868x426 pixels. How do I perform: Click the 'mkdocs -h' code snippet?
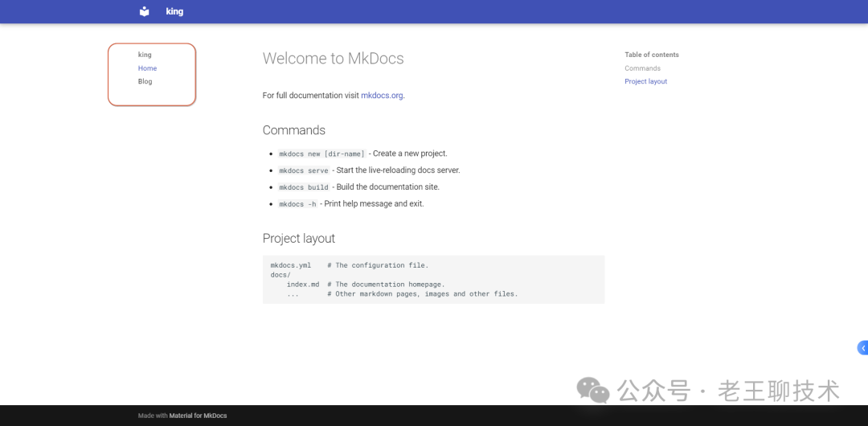(x=298, y=204)
